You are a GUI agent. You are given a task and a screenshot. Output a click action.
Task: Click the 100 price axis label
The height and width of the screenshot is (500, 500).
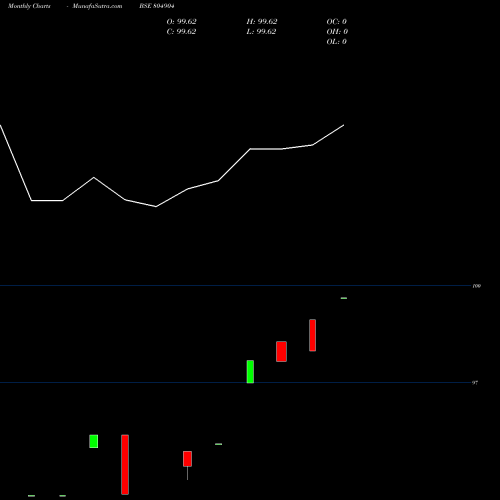pyautogui.click(x=477, y=286)
